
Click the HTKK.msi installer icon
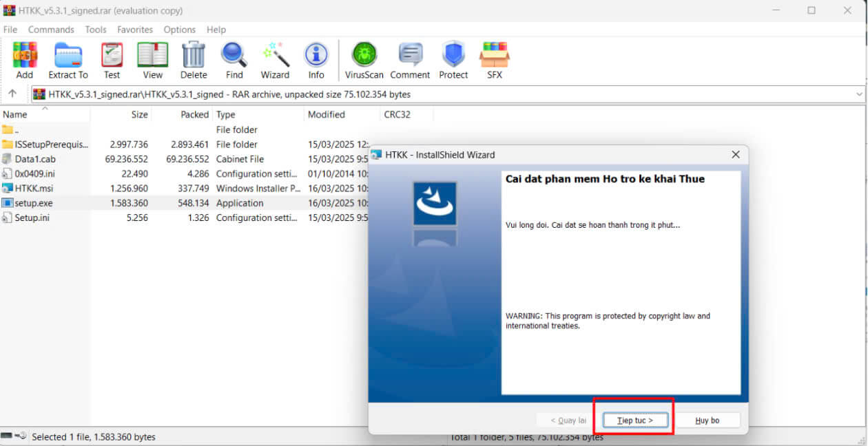[x=8, y=188]
